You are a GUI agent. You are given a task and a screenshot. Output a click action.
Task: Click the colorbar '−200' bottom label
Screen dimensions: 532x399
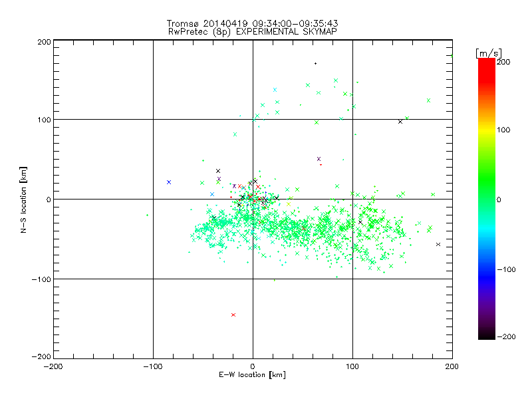506,336
